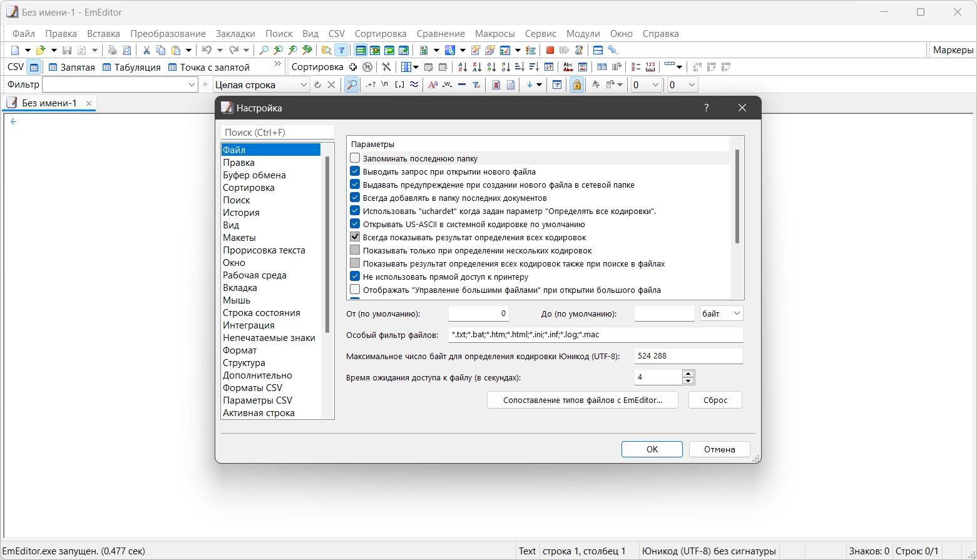Expand the "Целая строка" dropdown
Viewport: 977px width, 560px height.
tap(304, 85)
